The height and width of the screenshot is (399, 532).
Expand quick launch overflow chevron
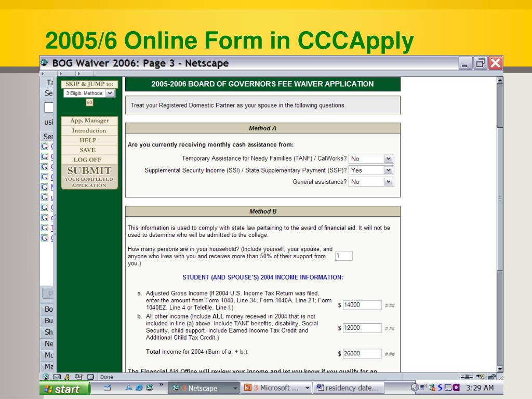point(161,385)
